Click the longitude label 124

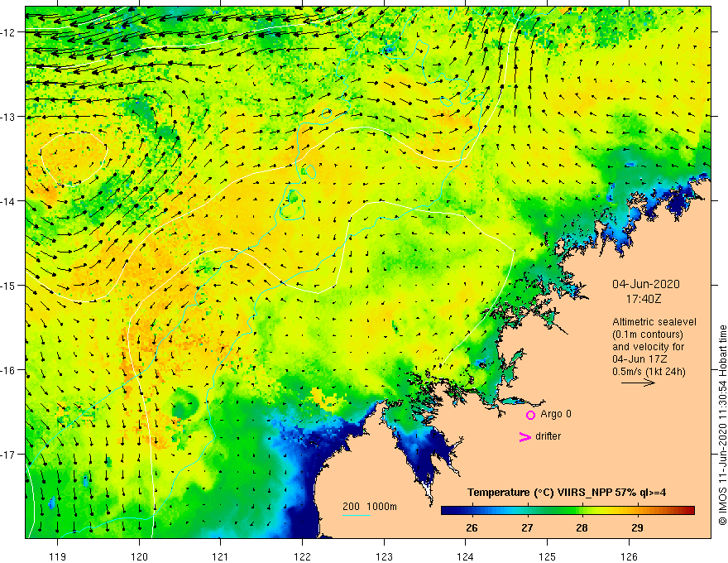[x=466, y=556]
